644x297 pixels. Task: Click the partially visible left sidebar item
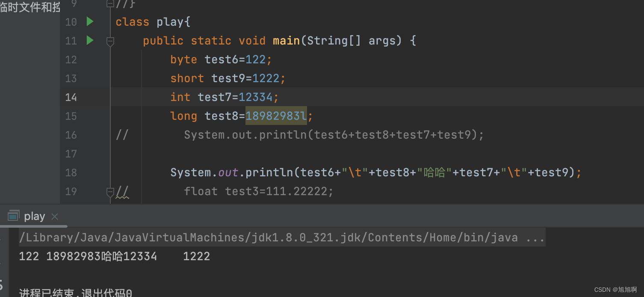point(30,7)
